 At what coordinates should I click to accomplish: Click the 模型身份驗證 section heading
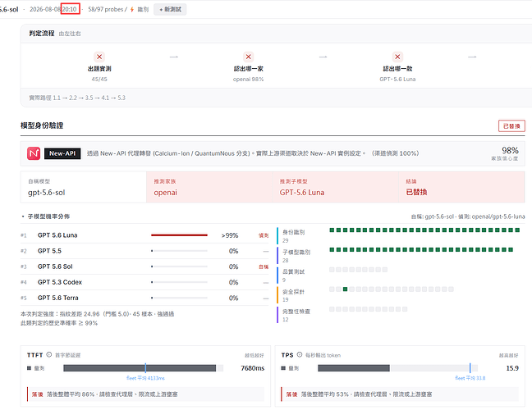point(42,125)
